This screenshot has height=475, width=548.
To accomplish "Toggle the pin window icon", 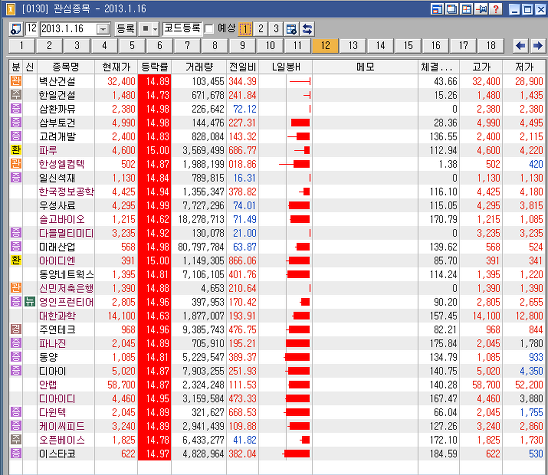I will [x=481, y=9].
